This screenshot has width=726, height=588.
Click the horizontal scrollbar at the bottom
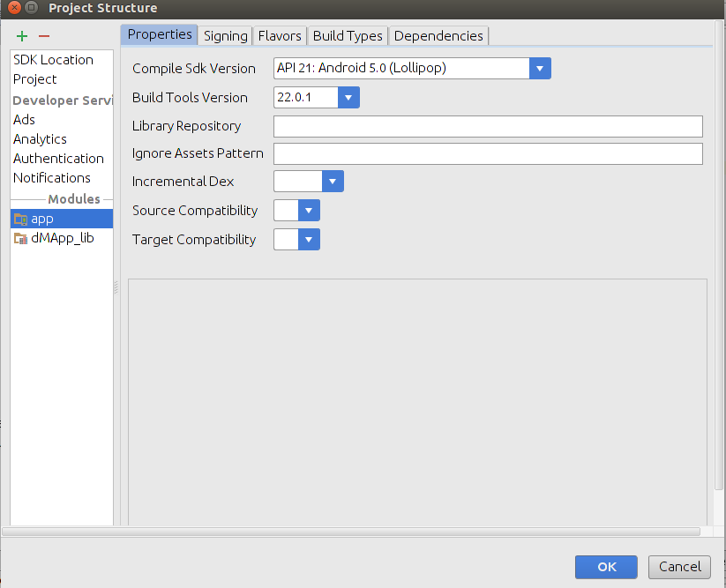[x=351, y=532]
